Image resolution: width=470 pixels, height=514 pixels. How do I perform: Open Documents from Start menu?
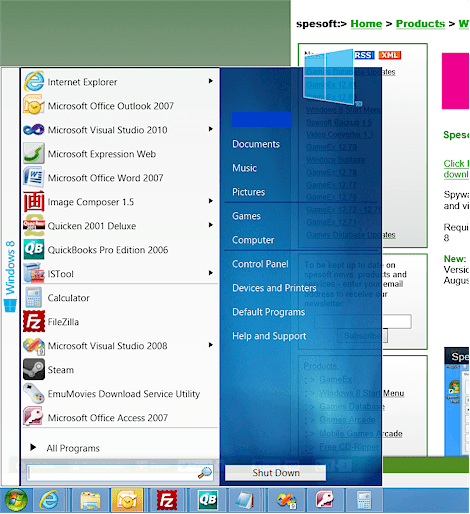pos(256,144)
